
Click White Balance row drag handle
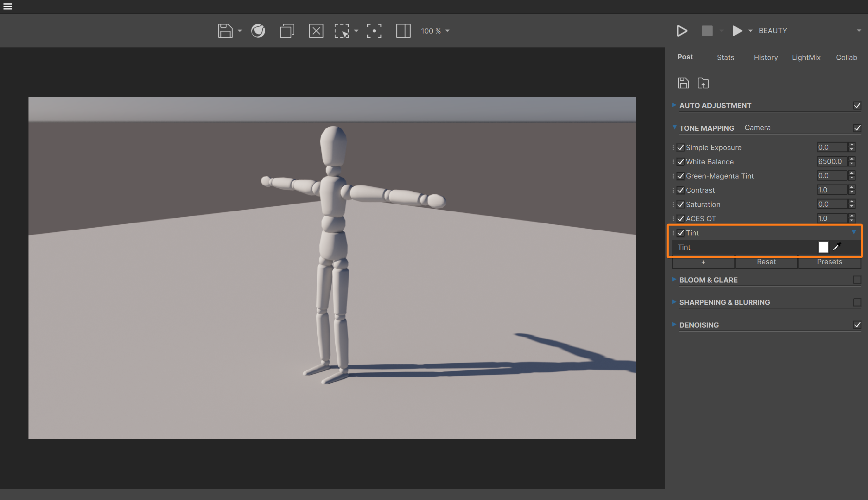pyautogui.click(x=672, y=162)
